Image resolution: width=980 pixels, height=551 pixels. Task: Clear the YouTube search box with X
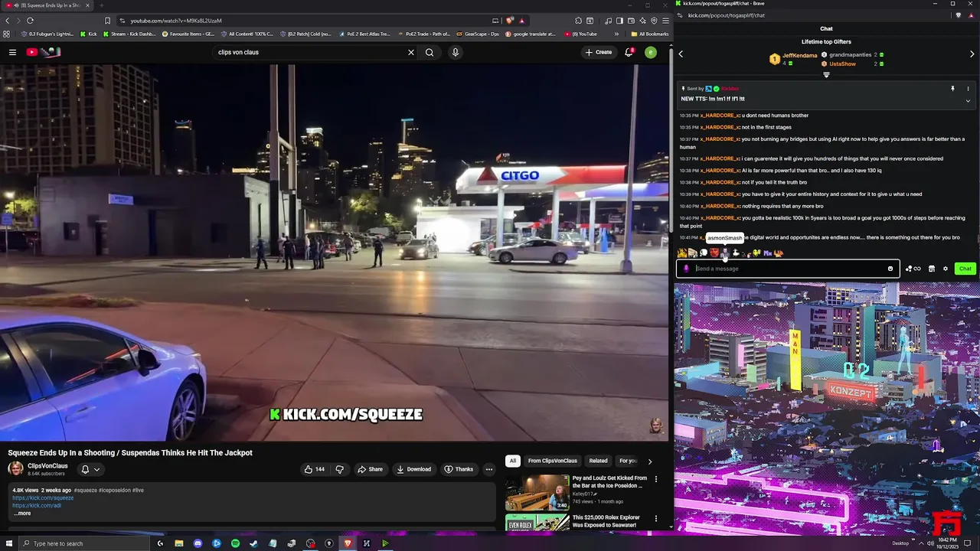pyautogui.click(x=411, y=52)
